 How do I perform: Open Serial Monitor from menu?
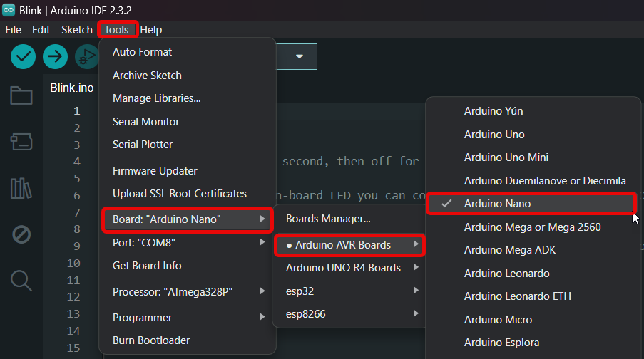tap(188, 122)
